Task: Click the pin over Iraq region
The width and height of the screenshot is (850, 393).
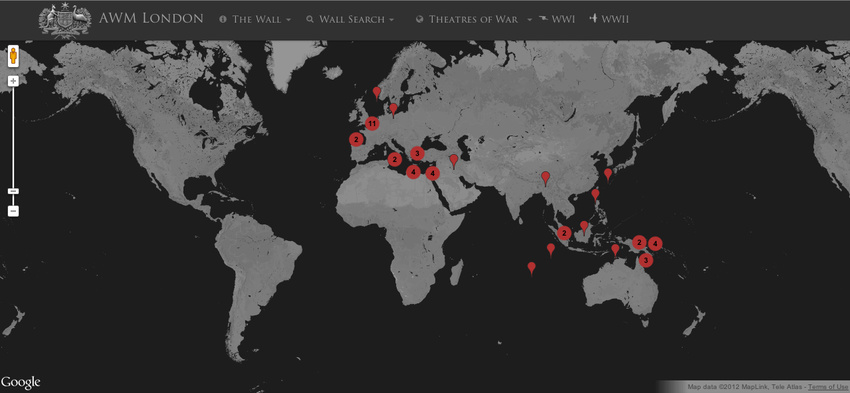Action: pos(454,161)
